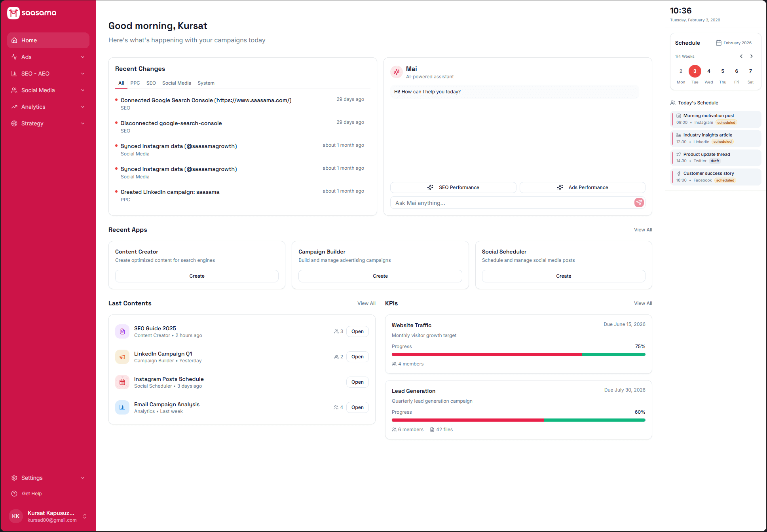Send message with paper plane icon
The image size is (767, 532).
[639, 203]
